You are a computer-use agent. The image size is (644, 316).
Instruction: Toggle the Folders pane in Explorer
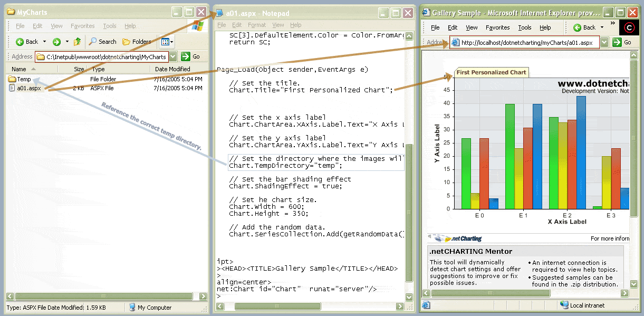[x=137, y=42]
